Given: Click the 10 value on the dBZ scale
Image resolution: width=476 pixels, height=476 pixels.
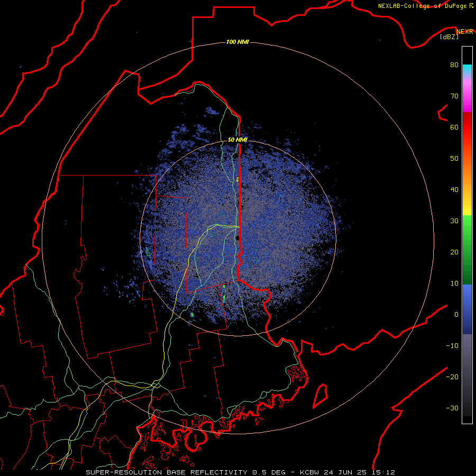Looking at the screenshot, I should (x=454, y=283).
